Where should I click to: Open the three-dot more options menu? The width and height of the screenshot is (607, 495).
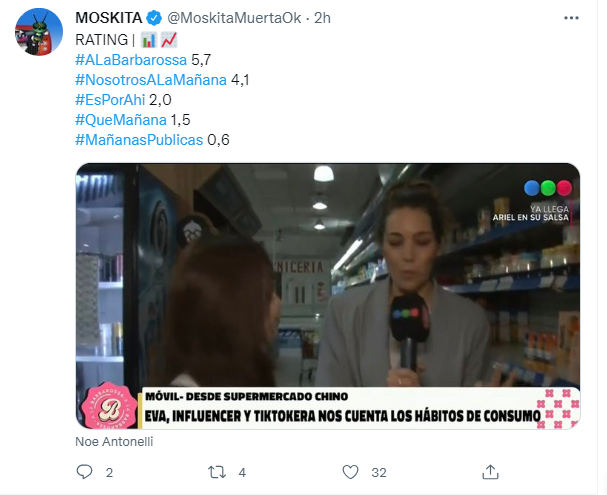(x=571, y=18)
